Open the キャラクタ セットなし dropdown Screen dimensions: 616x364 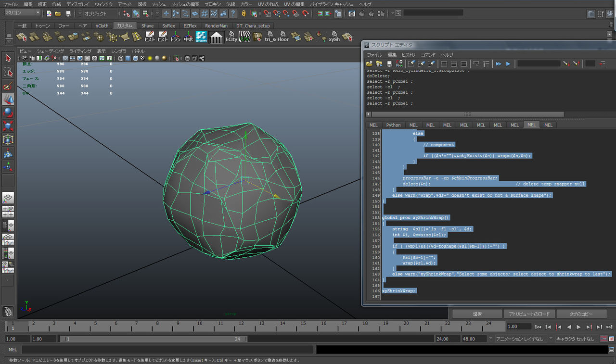[x=576, y=339]
